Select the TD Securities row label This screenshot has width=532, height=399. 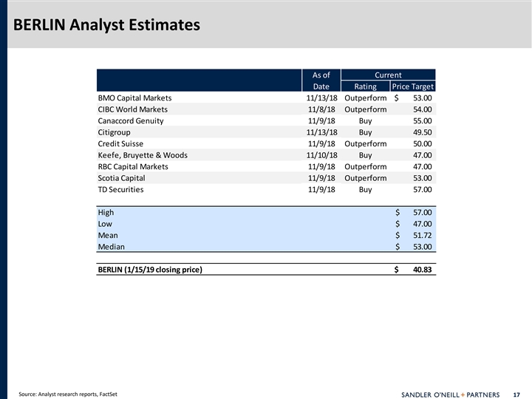(x=120, y=189)
